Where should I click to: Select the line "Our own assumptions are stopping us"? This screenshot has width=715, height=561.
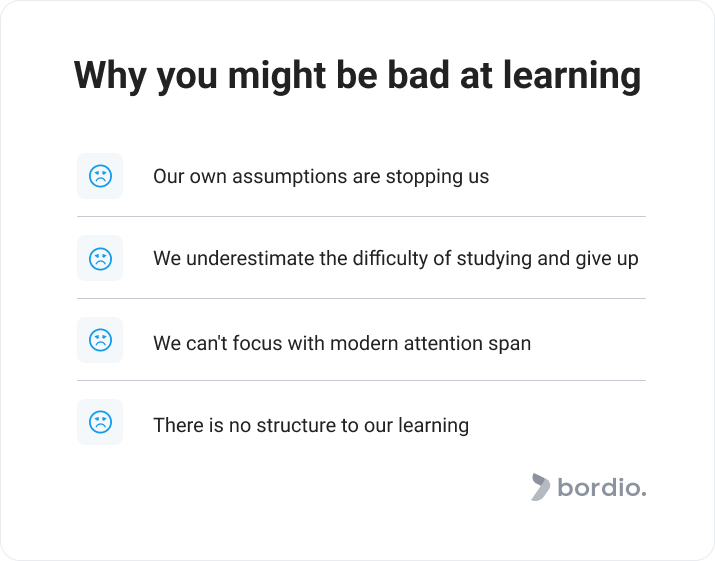pyautogui.click(x=321, y=177)
